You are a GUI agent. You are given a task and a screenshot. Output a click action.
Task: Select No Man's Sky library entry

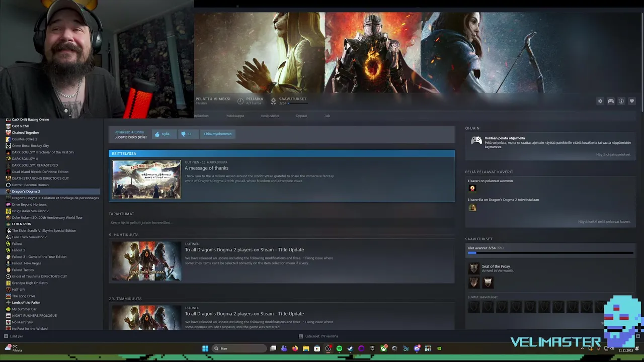coord(22,322)
